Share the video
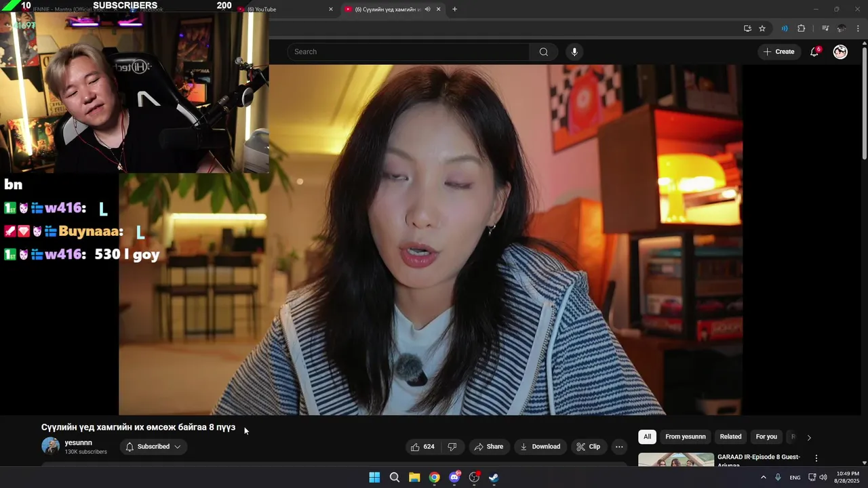This screenshot has width=868, height=488. click(489, 447)
